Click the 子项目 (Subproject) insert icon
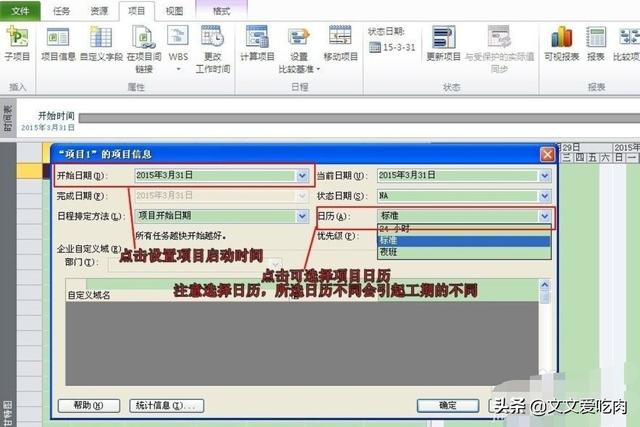 pyautogui.click(x=16, y=41)
